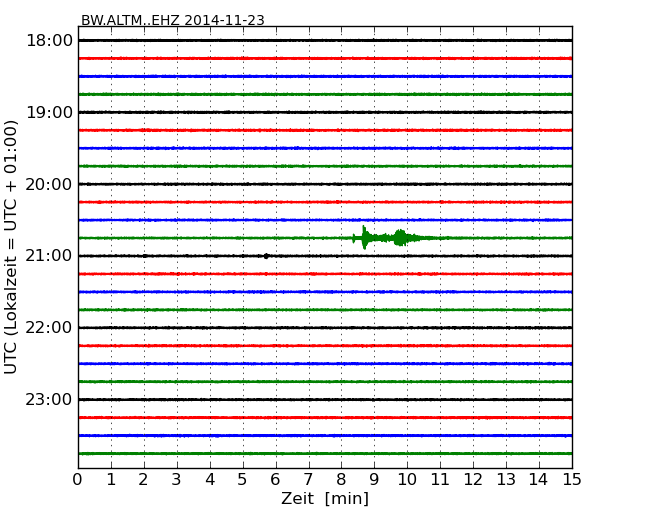Click the 20:00 time label
This screenshot has width=650, height=520.
coord(49,184)
